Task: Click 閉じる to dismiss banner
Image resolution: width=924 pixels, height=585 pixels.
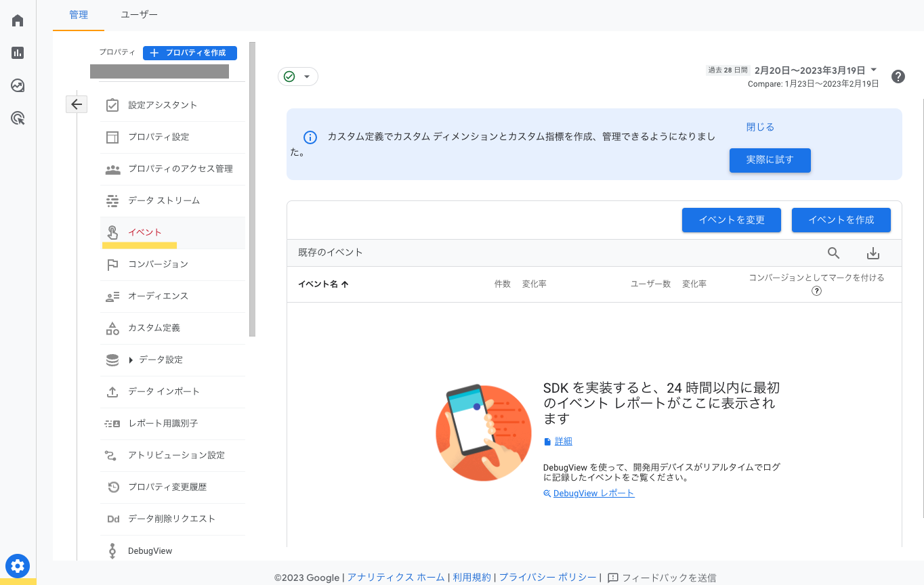Action: 760,127
